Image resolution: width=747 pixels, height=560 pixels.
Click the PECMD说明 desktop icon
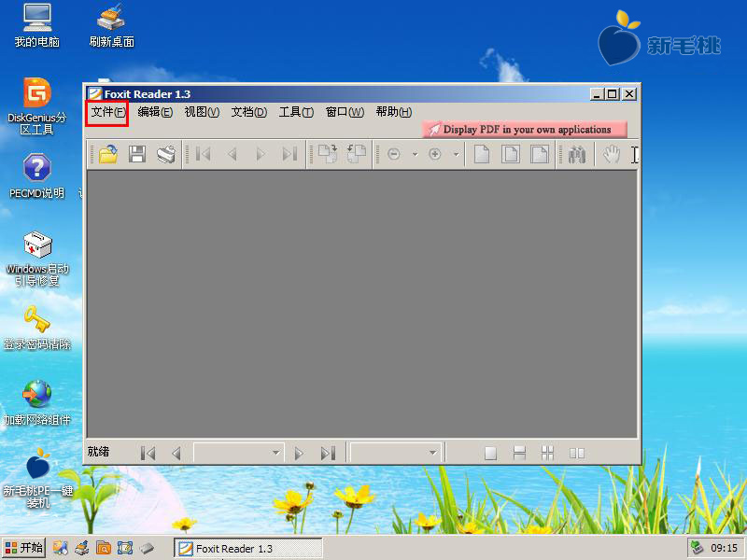point(37,175)
